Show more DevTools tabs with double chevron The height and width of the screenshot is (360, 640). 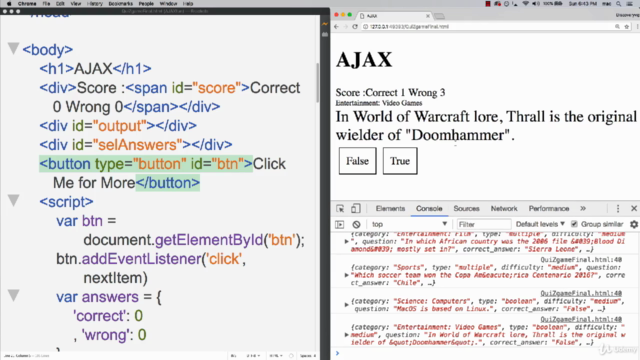click(x=583, y=209)
